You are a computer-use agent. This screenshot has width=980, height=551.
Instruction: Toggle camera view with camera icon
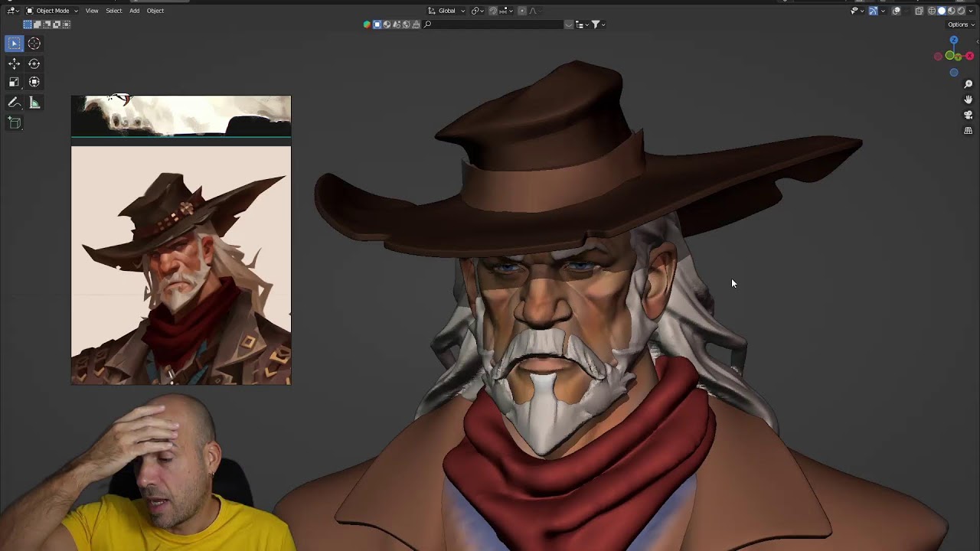[x=968, y=115]
